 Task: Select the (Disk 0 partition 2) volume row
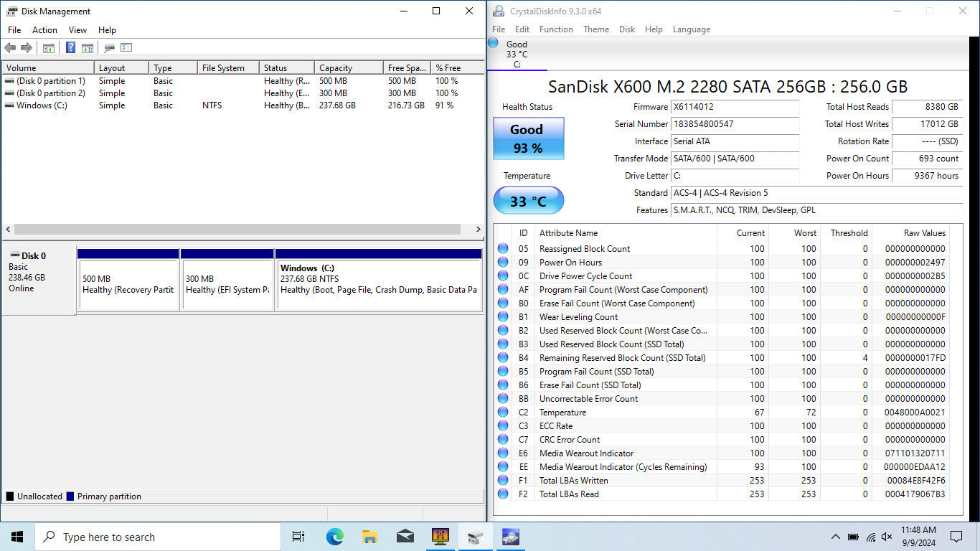pos(242,93)
